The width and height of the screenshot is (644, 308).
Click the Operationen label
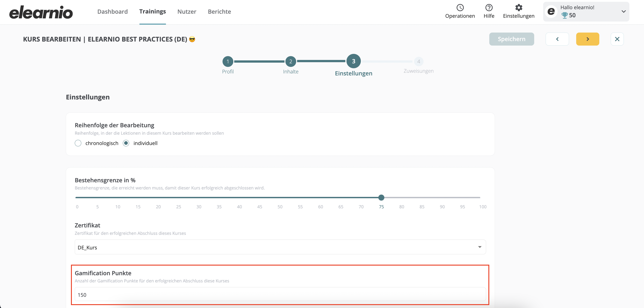tap(460, 16)
